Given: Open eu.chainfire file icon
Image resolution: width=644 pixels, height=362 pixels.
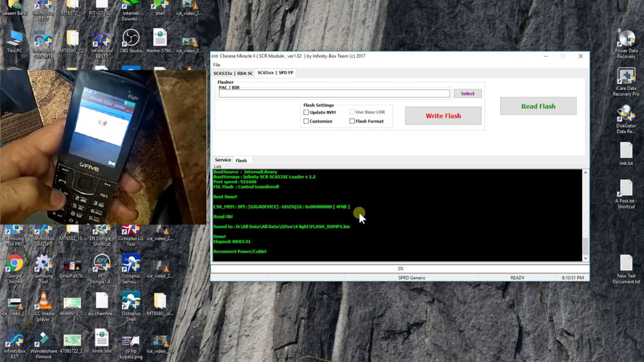Looking at the screenshot, I should (x=102, y=304).
